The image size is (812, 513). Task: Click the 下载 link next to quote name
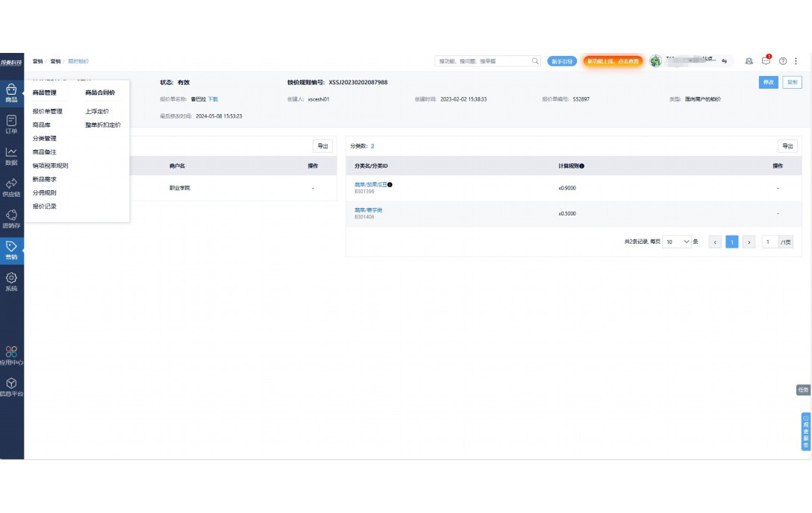[x=213, y=99]
